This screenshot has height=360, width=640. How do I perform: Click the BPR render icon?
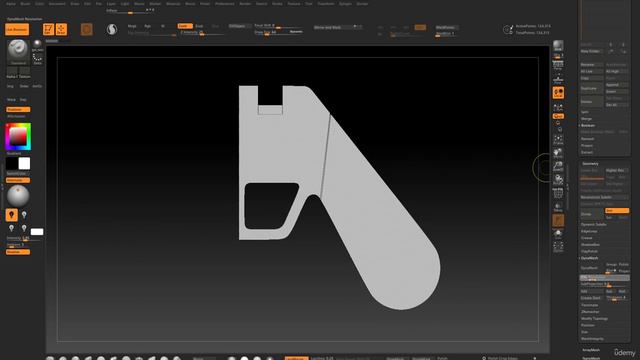(558, 45)
